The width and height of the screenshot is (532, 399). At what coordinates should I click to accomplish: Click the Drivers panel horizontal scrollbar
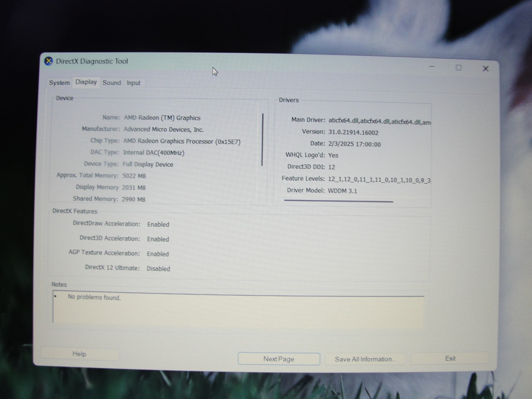tap(338, 201)
